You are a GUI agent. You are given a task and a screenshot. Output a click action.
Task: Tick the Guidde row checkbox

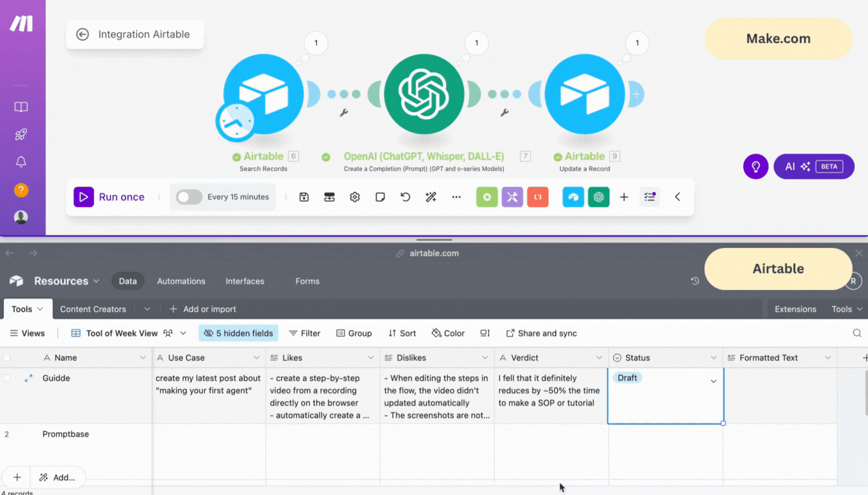click(7, 378)
